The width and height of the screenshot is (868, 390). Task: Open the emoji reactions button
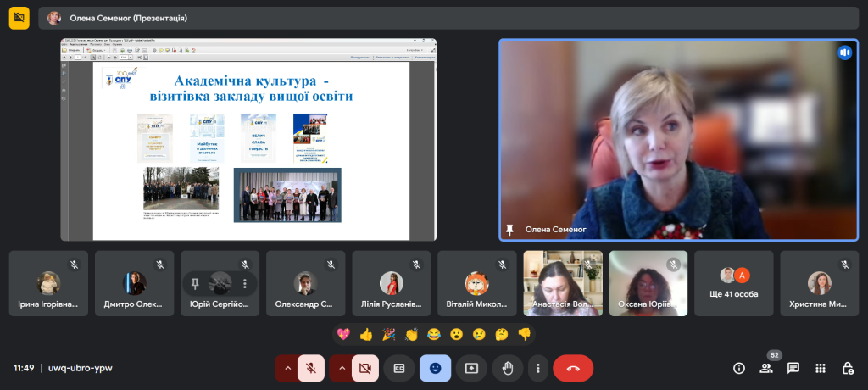pos(435,368)
